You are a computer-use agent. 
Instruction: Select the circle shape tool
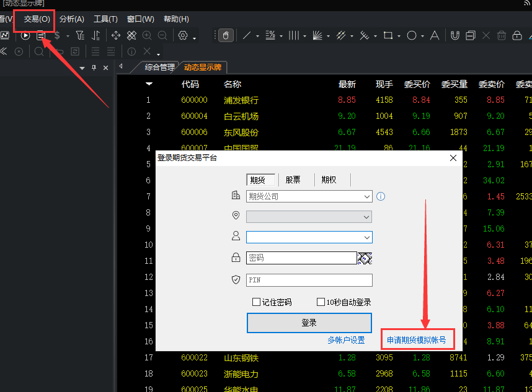click(x=412, y=35)
